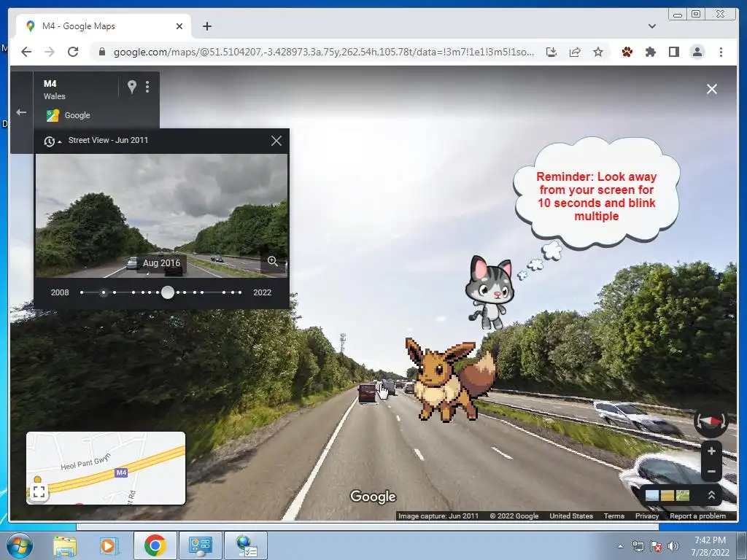Zoom in with the plus button
Viewport: 747px width, 560px height.
pos(711,451)
